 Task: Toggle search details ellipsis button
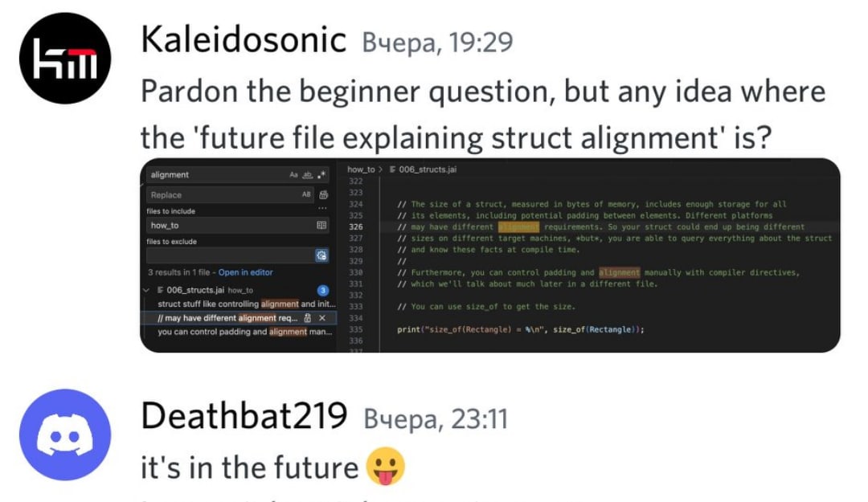tap(323, 209)
